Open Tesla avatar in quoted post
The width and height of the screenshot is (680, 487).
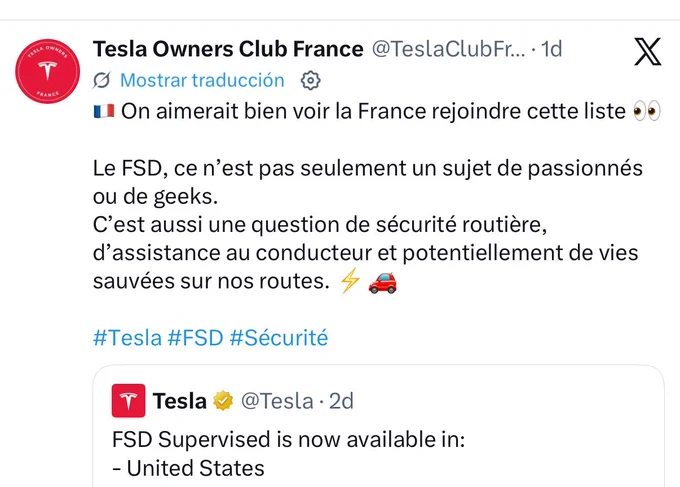[x=128, y=401]
